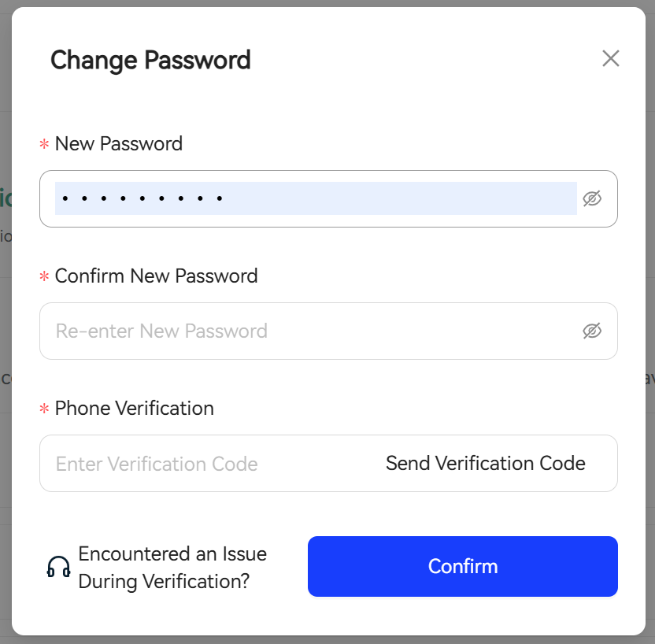Click red asterisk beside Phone Verification
Viewport: 655px width, 644px height.
point(44,409)
